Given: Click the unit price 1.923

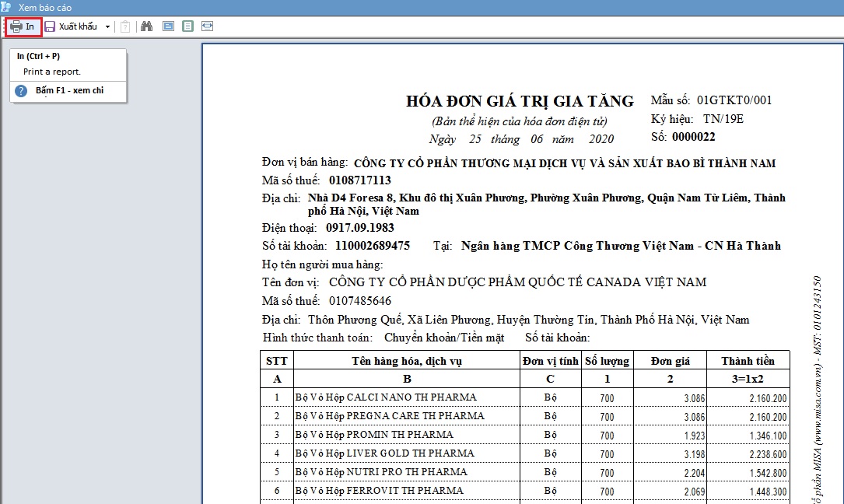Looking at the screenshot, I should pos(695,436).
